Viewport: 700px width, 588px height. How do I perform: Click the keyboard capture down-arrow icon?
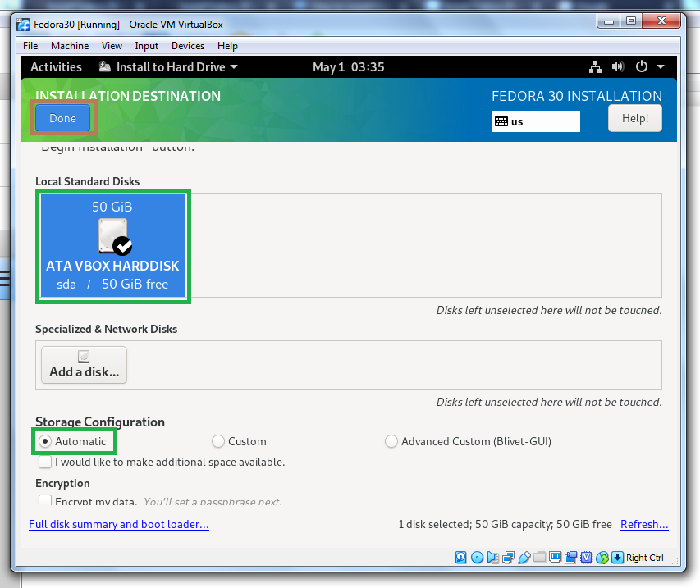(x=617, y=557)
